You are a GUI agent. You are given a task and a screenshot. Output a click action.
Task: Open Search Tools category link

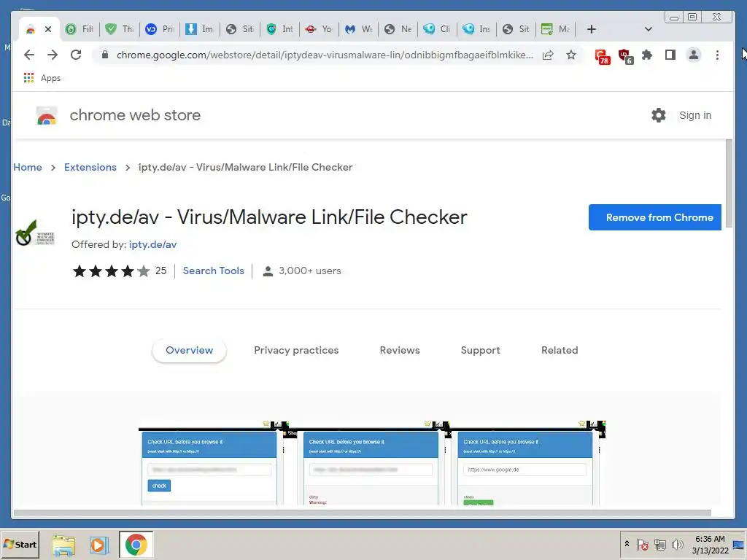pos(214,271)
